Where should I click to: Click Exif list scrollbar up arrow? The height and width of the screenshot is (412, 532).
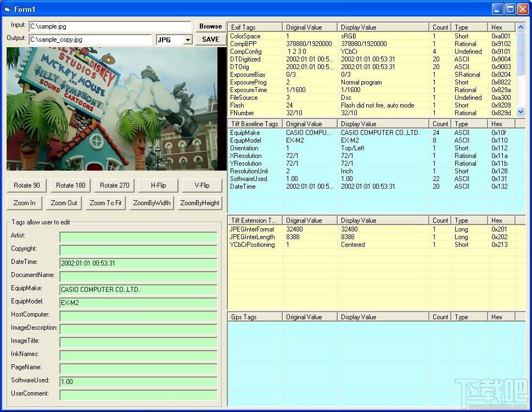[x=520, y=27]
